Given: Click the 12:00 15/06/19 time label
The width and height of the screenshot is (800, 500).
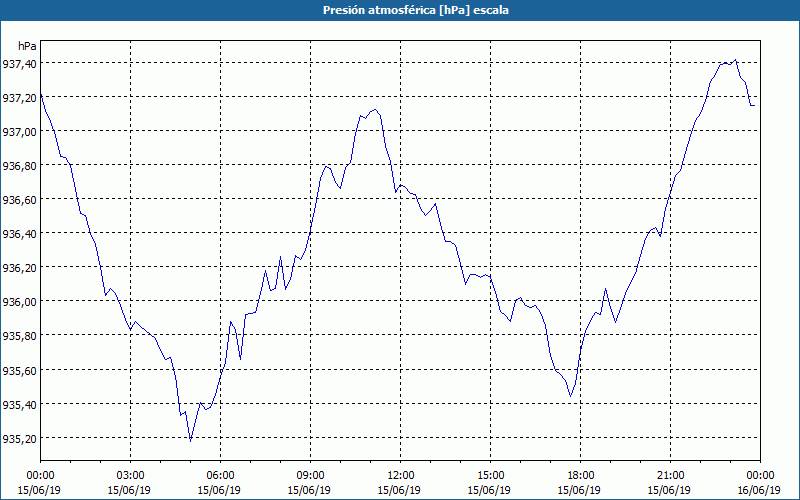Looking at the screenshot, I should 399,483.
